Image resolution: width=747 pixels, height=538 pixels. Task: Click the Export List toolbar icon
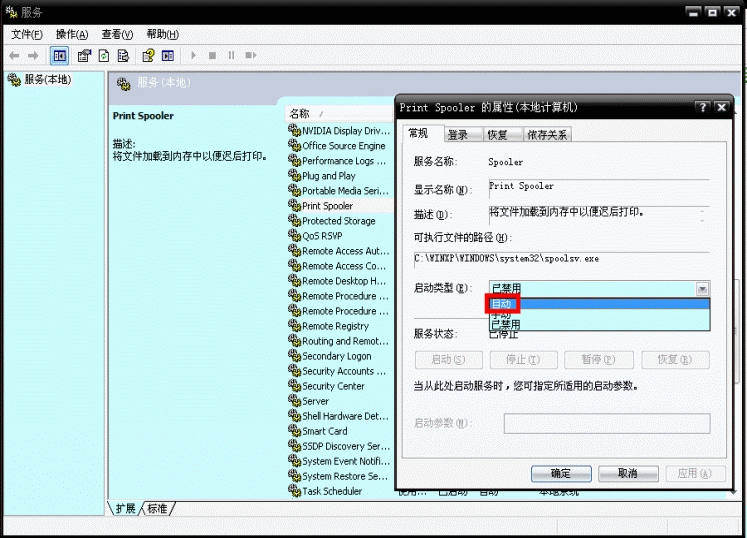(x=123, y=56)
